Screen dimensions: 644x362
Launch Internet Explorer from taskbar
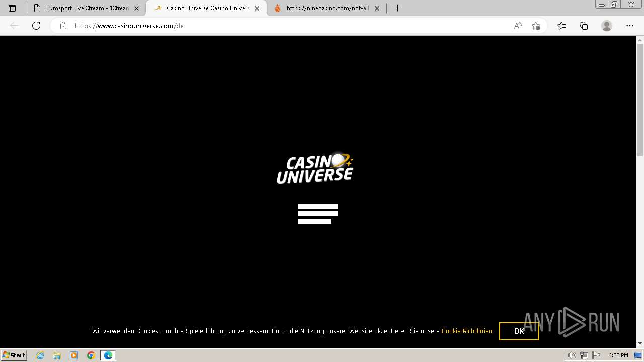tap(40, 355)
